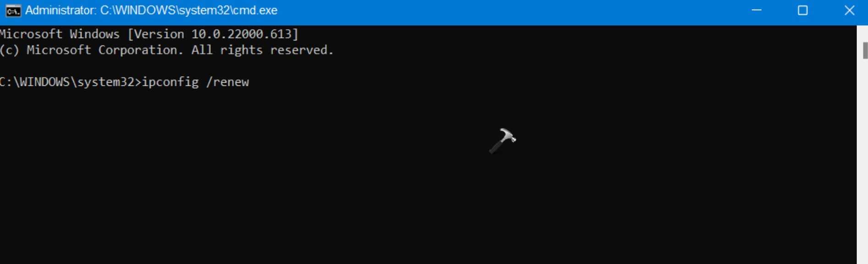Minimize the Command Prompt window
868x264 pixels.
point(757,11)
